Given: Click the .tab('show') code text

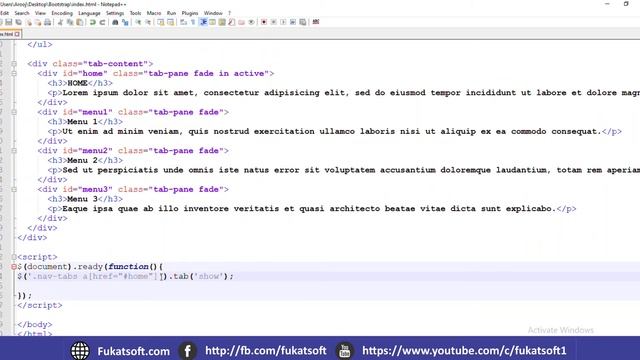Looking at the screenshot, I should 201,276.
